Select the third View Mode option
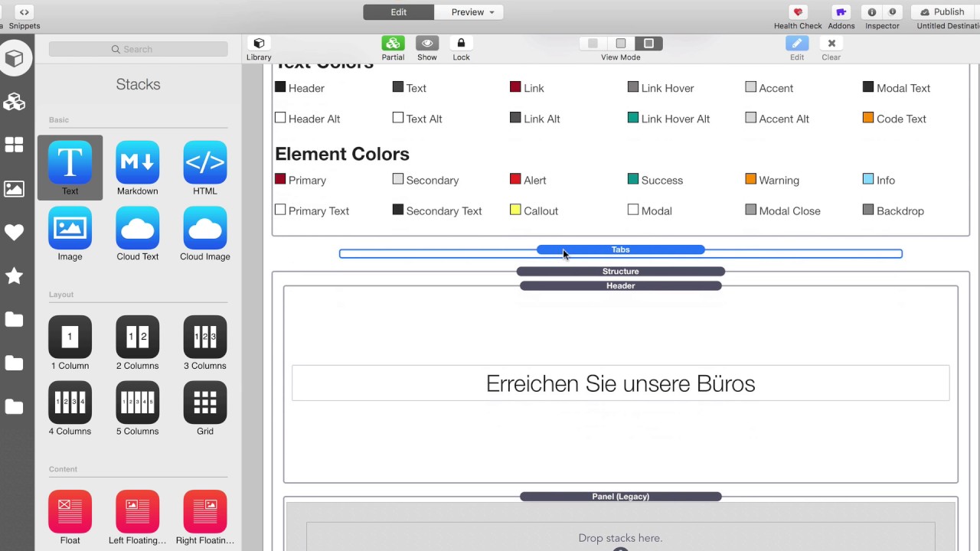Viewport: 980px width, 551px height. click(648, 44)
